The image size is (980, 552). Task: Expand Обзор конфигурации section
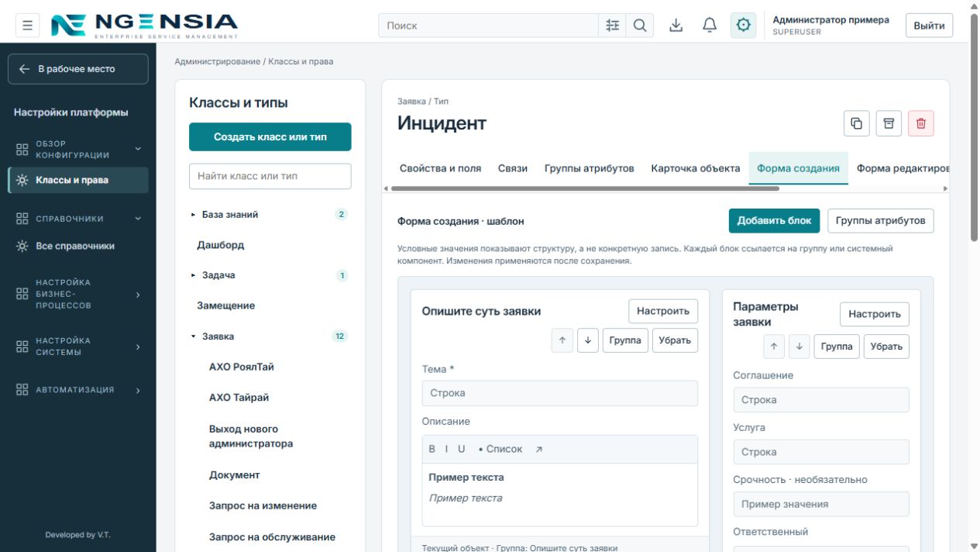click(138, 149)
